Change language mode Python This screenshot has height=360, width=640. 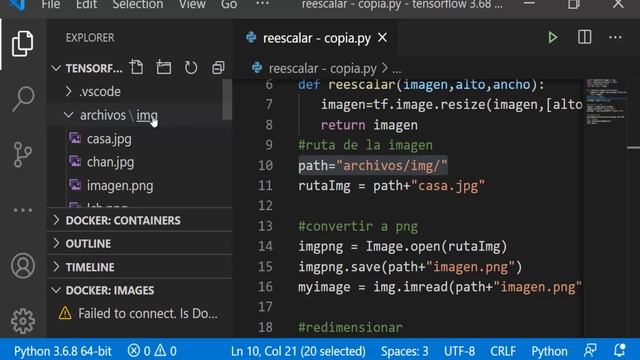[549, 351]
